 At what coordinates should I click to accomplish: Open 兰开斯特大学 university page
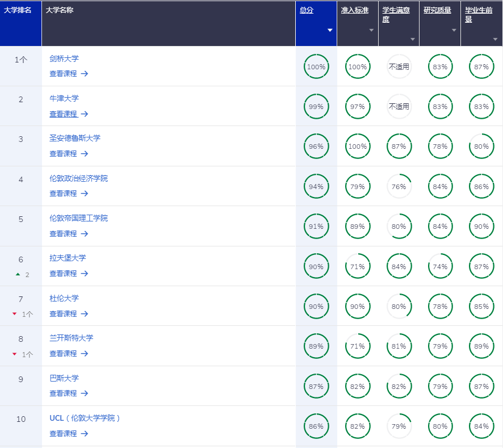click(71, 338)
